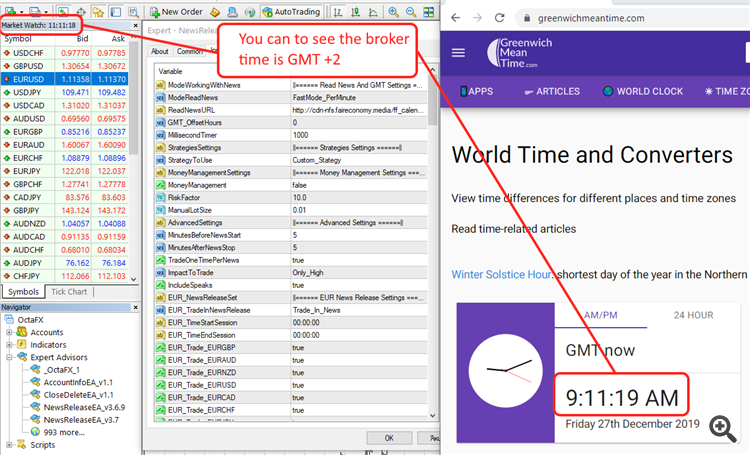Open the About tab in Expert dialog
Screen dimensions: 750x455
coord(160,51)
